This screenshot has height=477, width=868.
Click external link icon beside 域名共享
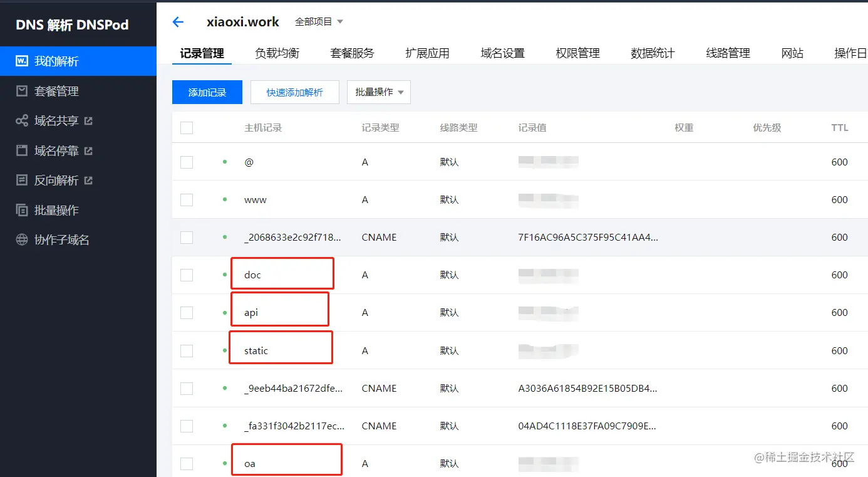point(88,121)
